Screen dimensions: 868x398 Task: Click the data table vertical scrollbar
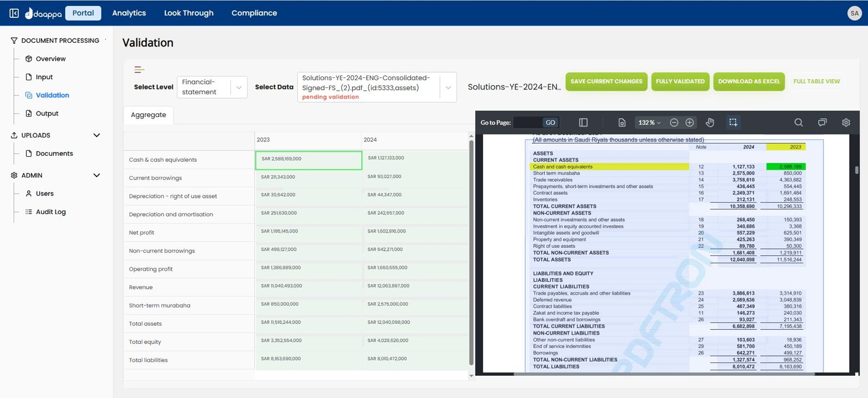click(x=471, y=253)
